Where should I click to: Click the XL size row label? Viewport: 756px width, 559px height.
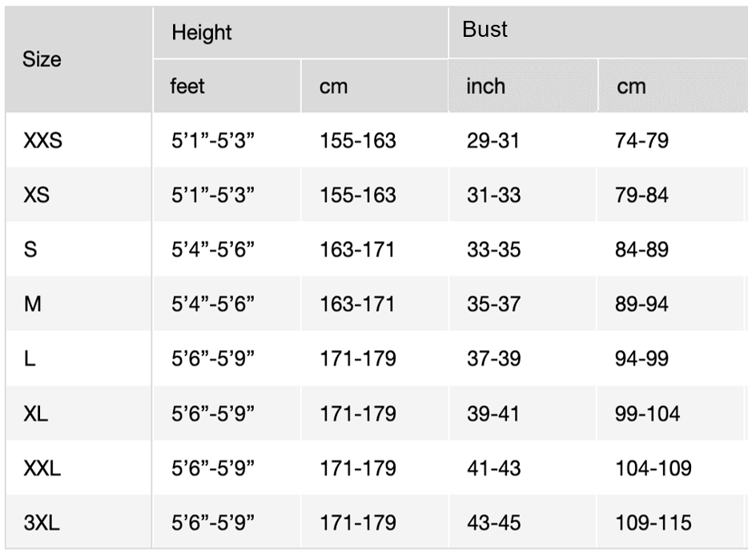coord(36,413)
